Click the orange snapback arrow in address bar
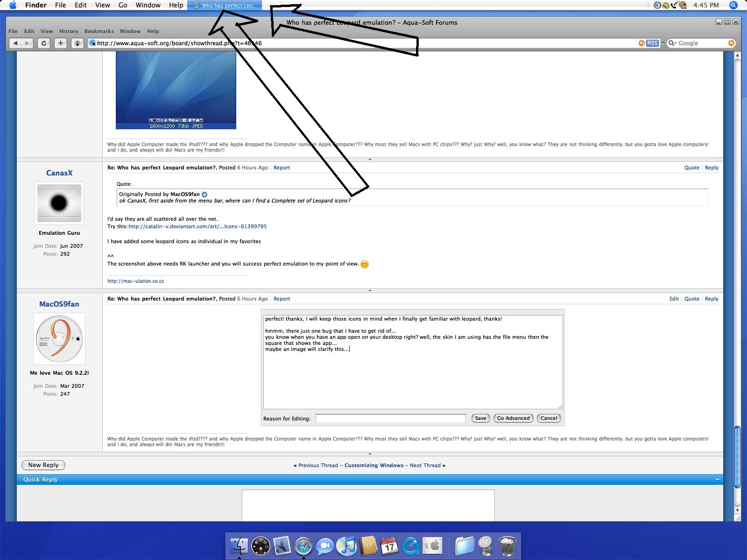Image resolution: width=747 pixels, height=560 pixels. point(641,43)
